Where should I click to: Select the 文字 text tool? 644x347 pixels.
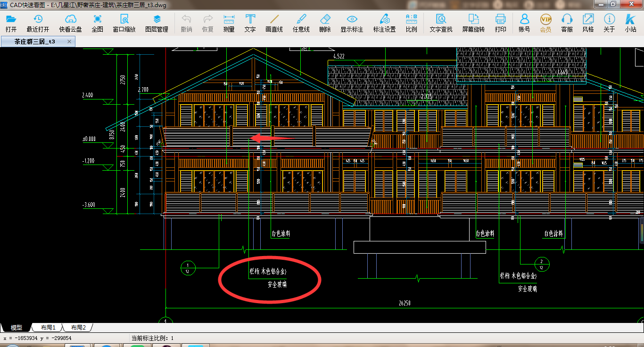click(250, 23)
